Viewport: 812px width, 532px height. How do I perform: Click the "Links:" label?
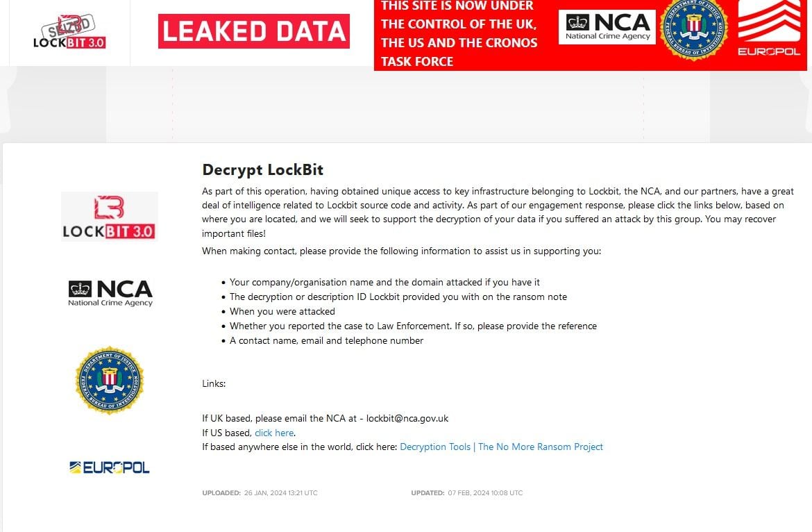(214, 383)
